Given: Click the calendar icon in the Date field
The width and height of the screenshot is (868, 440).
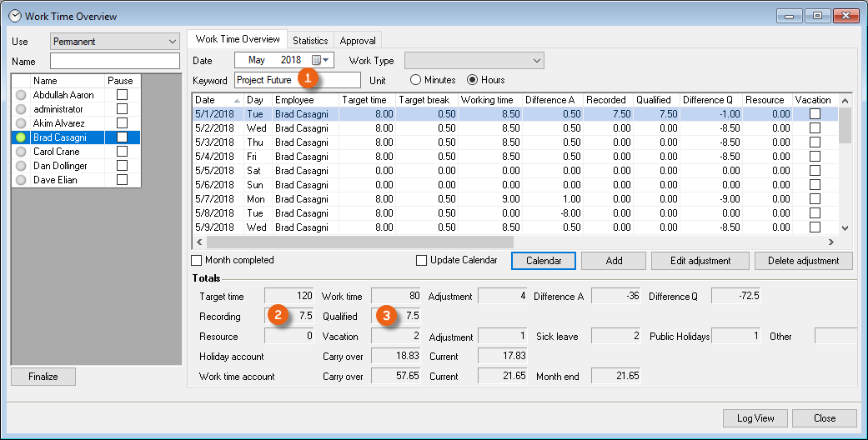Looking at the screenshot, I should 316,60.
